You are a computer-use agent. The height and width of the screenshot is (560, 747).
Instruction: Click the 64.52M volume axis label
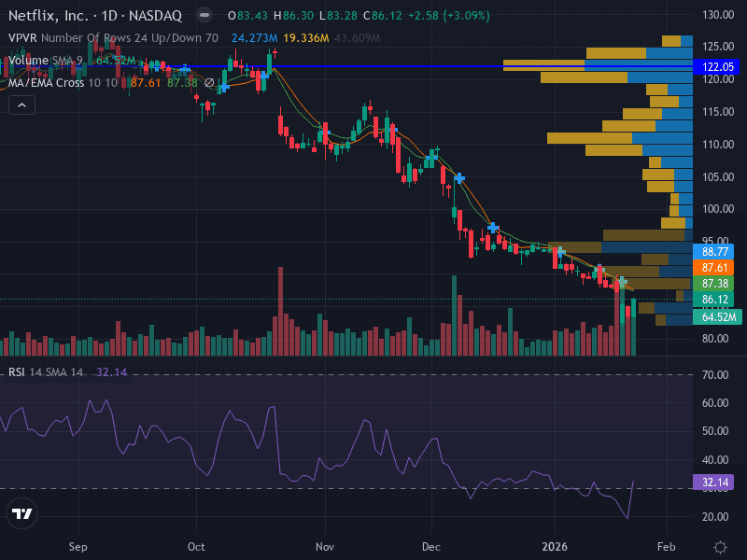[x=717, y=316]
